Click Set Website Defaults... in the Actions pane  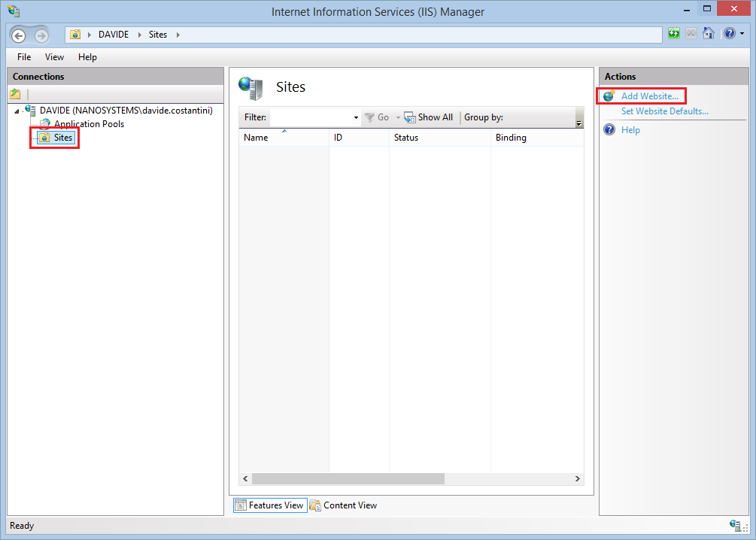tap(664, 111)
